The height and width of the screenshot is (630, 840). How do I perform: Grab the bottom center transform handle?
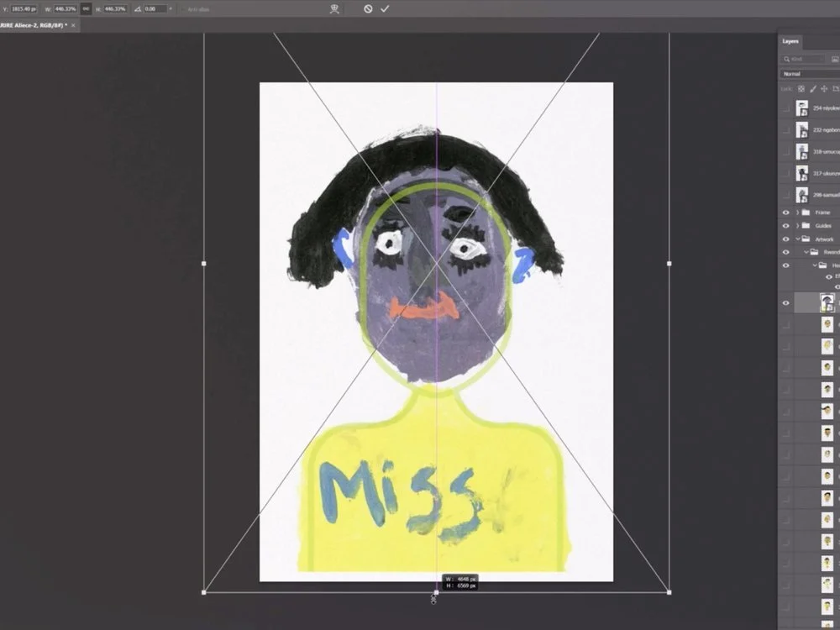(x=436, y=592)
